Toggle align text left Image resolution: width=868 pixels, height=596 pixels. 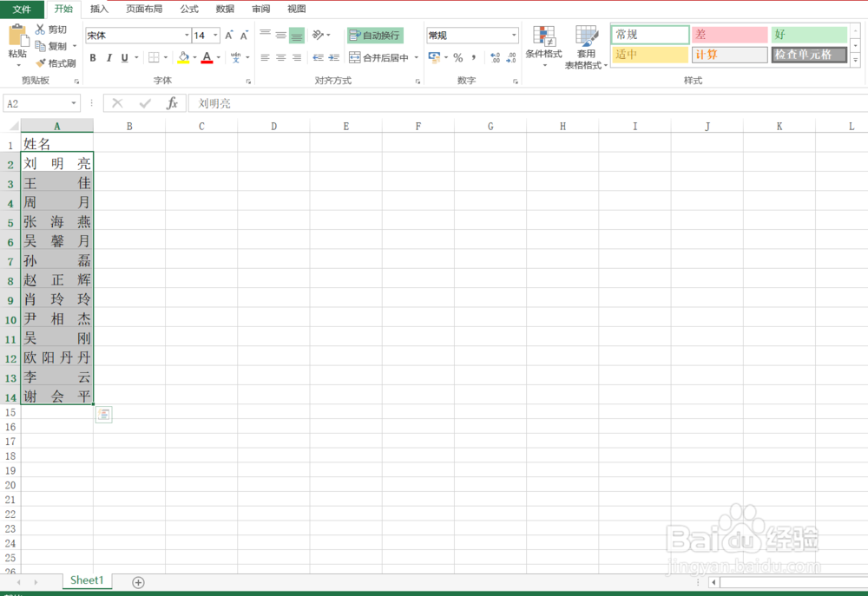point(265,57)
